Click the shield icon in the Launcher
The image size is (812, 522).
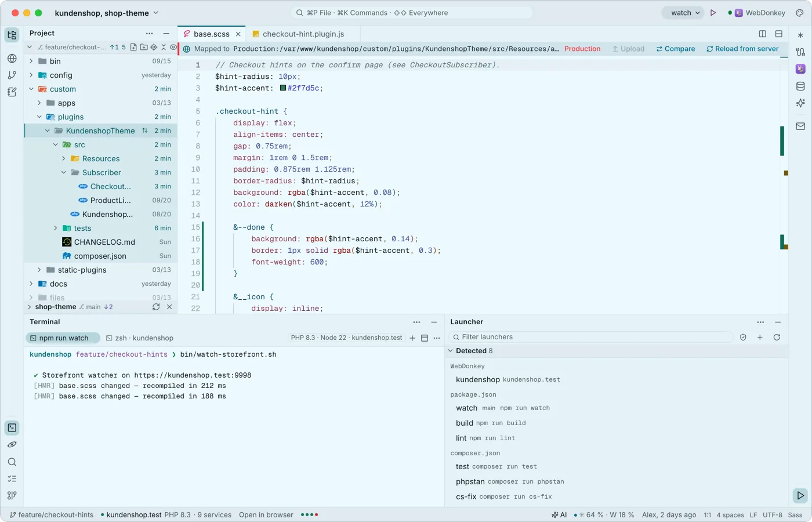[x=743, y=337]
